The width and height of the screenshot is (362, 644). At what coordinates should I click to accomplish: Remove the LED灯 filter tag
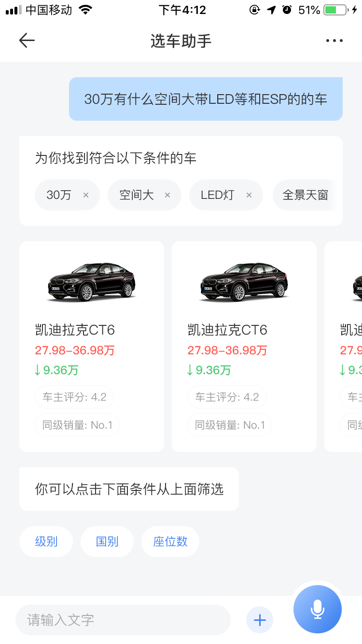(249, 195)
